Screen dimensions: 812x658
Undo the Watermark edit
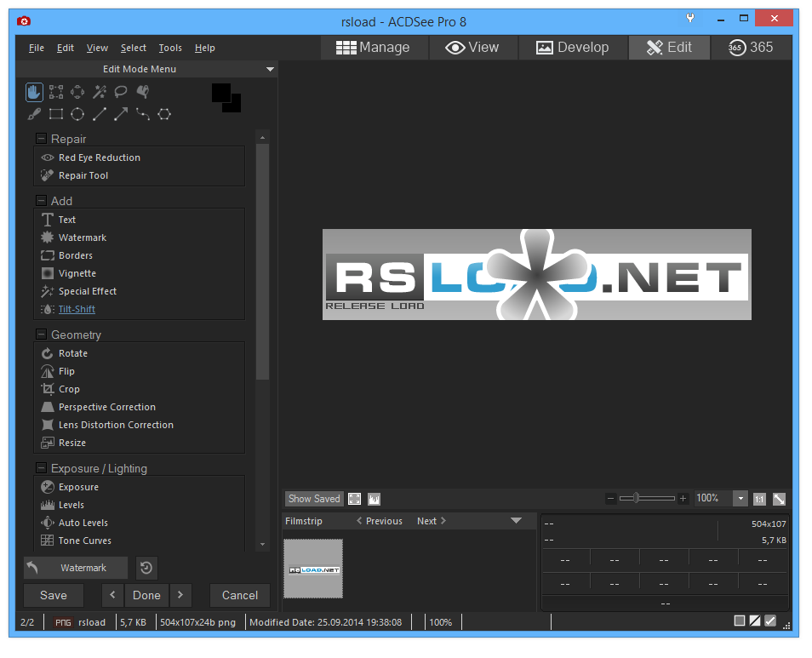tap(76, 568)
